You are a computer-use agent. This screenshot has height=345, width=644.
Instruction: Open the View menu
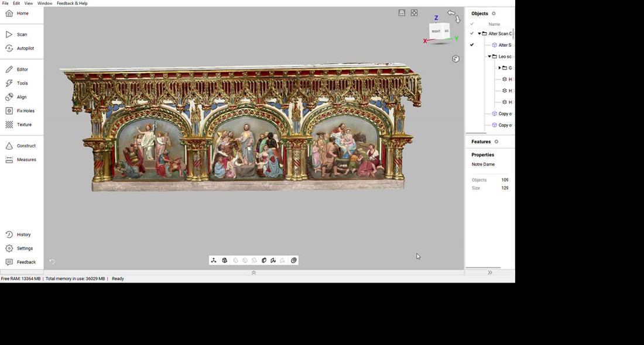[28, 4]
